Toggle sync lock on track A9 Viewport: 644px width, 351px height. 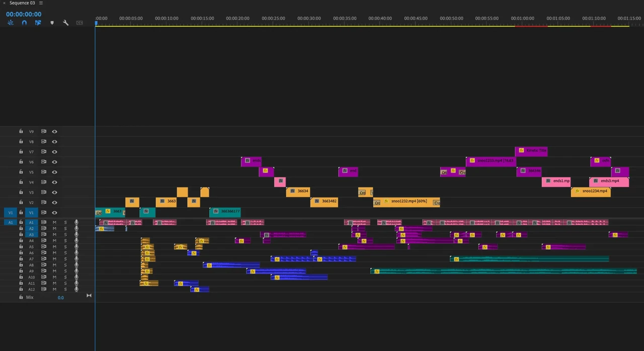pyautogui.click(x=43, y=271)
